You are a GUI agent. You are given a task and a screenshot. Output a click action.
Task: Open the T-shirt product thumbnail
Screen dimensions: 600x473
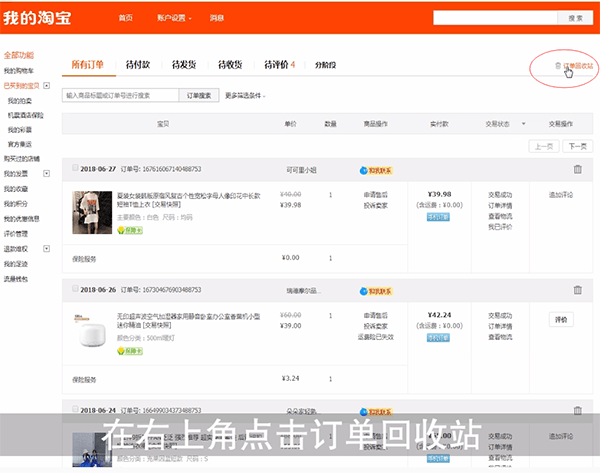91,212
